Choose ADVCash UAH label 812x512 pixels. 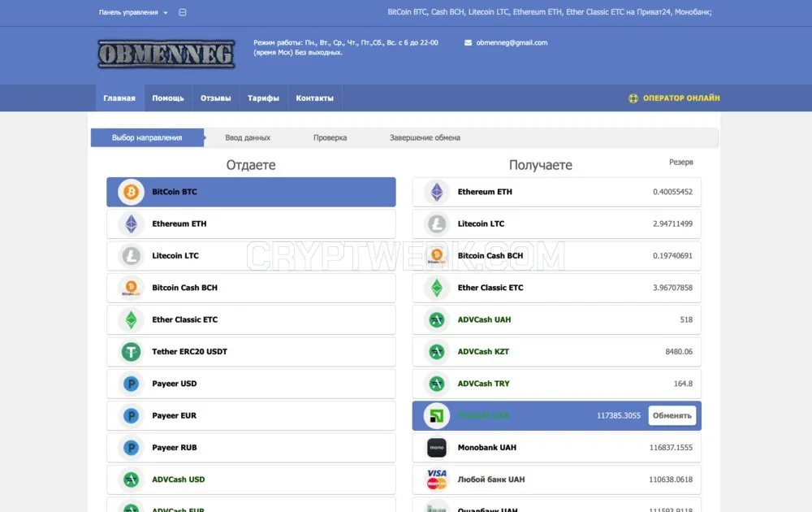coord(484,319)
